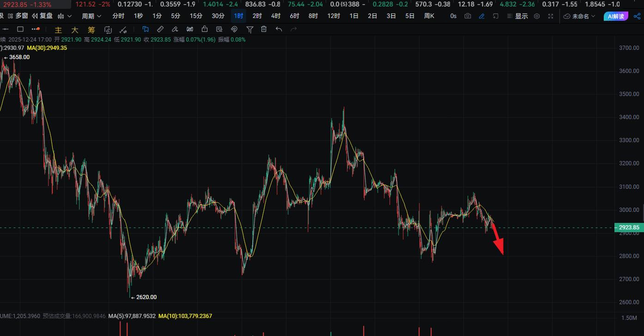This screenshot has height=336, width=644.
Task: Open the 复盘 replay mode
Action: click(x=42, y=16)
